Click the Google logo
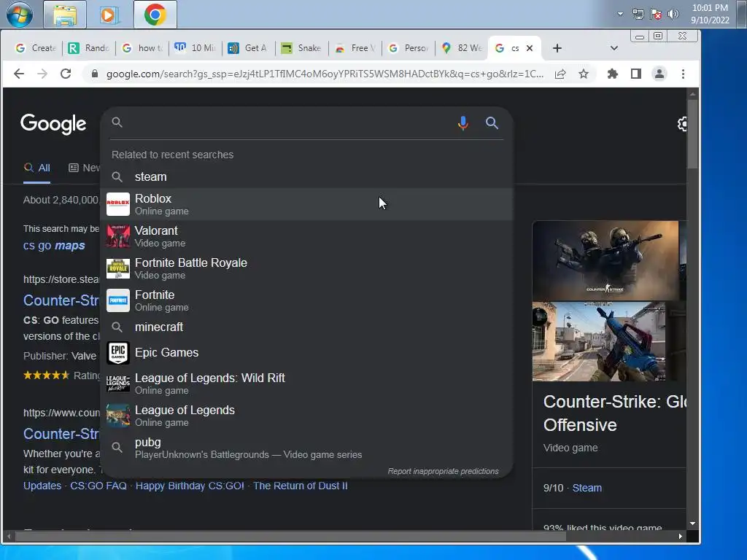The height and width of the screenshot is (560, 747). click(53, 124)
